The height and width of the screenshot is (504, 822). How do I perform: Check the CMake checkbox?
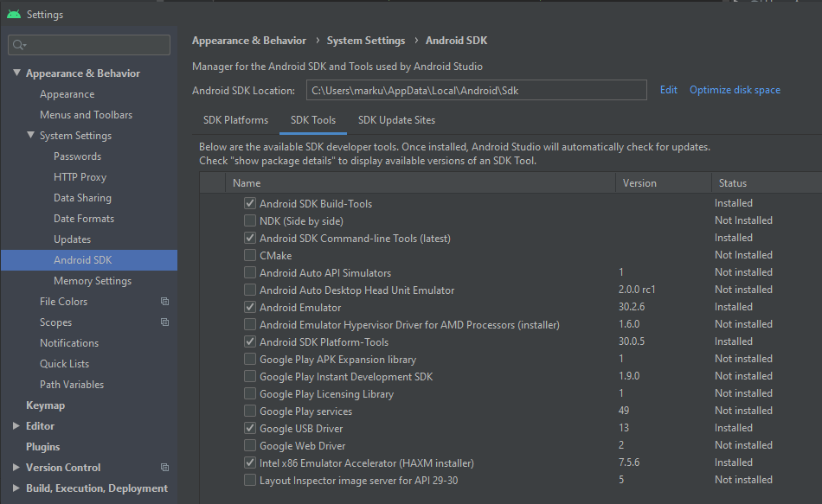tap(250, 255)
